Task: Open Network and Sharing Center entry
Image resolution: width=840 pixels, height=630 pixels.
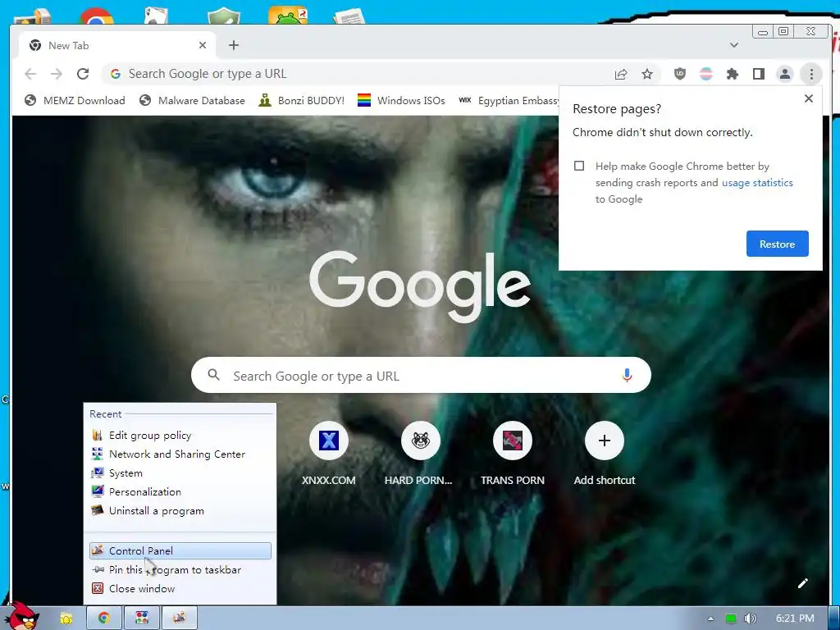Action: pos(180,454)
